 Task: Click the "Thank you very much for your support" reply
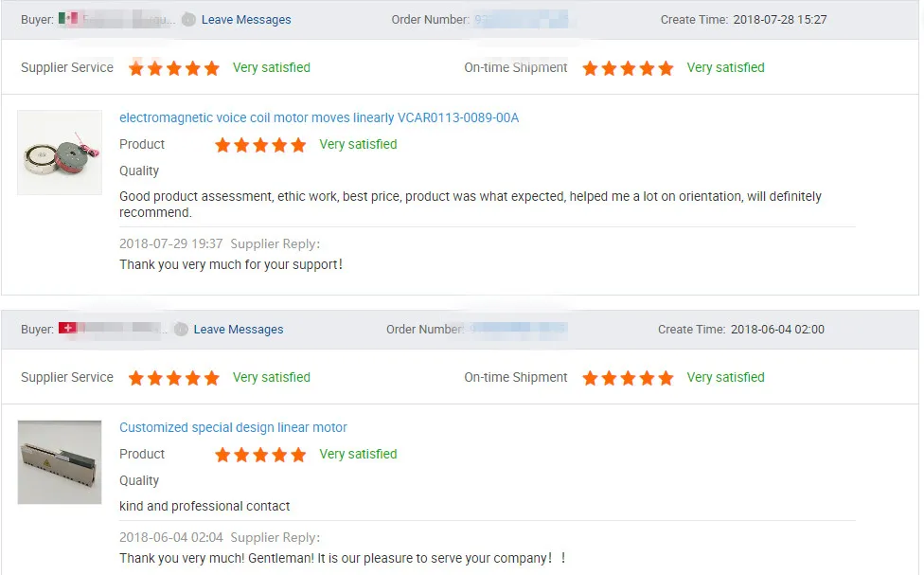[x=231, y=264]
